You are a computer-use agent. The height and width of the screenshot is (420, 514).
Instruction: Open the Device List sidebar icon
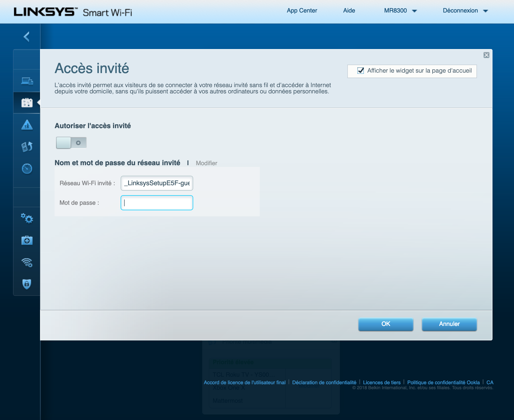click(x=27, y=81)
